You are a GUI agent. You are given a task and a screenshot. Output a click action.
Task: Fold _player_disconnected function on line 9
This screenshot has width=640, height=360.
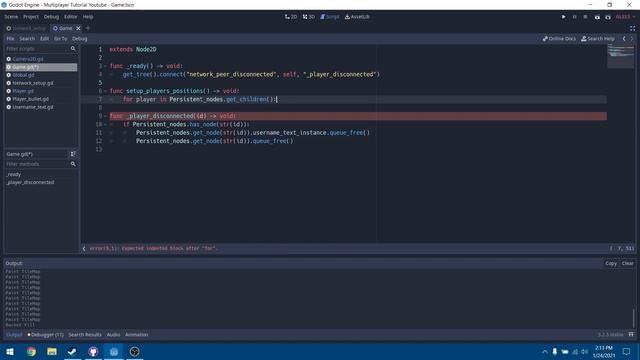point(105,116)
